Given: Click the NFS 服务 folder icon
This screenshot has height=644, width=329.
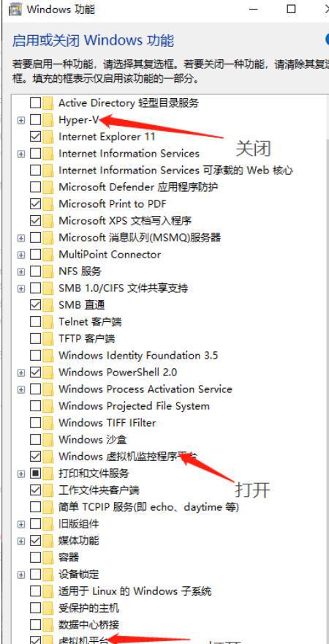Looking at the screenshot, I should [x=48, y=271].
